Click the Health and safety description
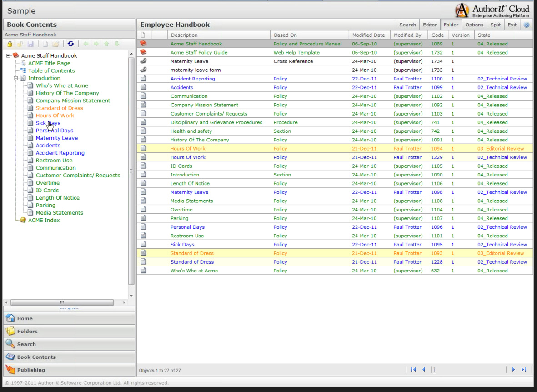 (191, 131)
